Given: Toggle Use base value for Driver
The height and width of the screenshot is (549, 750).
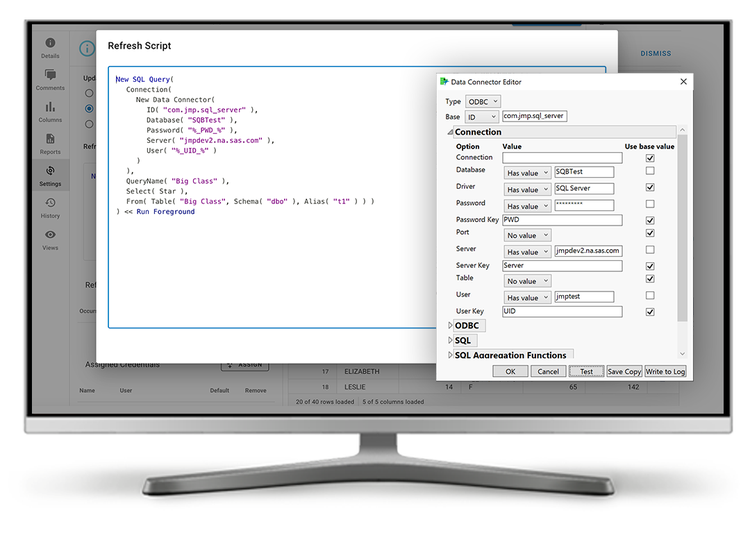Looking at the screenshot, I should pos(650,187).
